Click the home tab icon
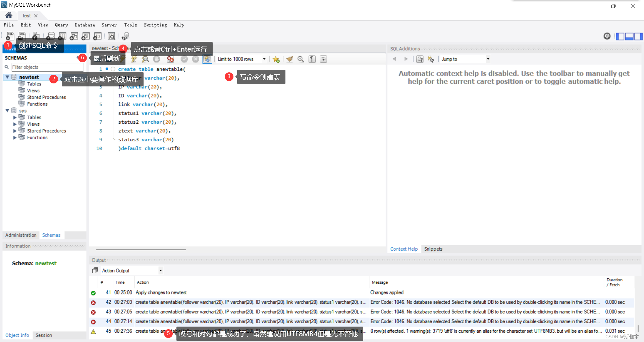This screenshot has width=644, height=342. pyautogui.click(x=9, y=15)
